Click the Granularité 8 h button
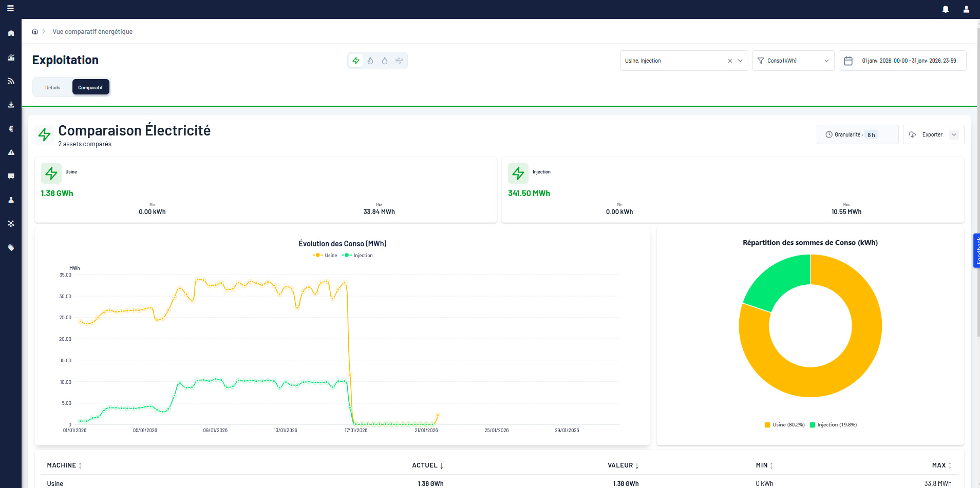980x488 pixels. coord(857,135)
